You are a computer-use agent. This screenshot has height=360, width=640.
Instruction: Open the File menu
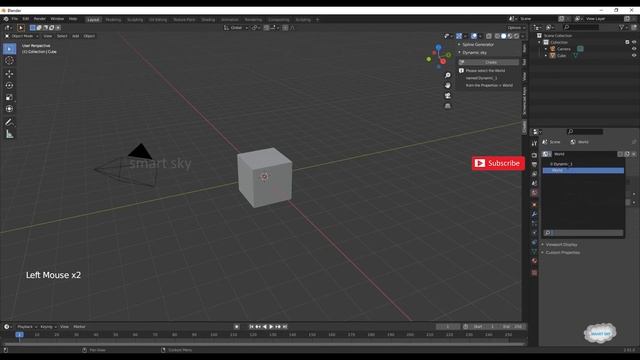[x=15, y=19]
